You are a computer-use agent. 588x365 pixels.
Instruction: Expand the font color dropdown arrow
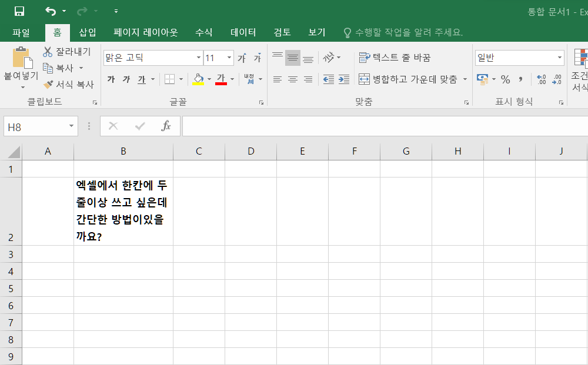(232, 79)
